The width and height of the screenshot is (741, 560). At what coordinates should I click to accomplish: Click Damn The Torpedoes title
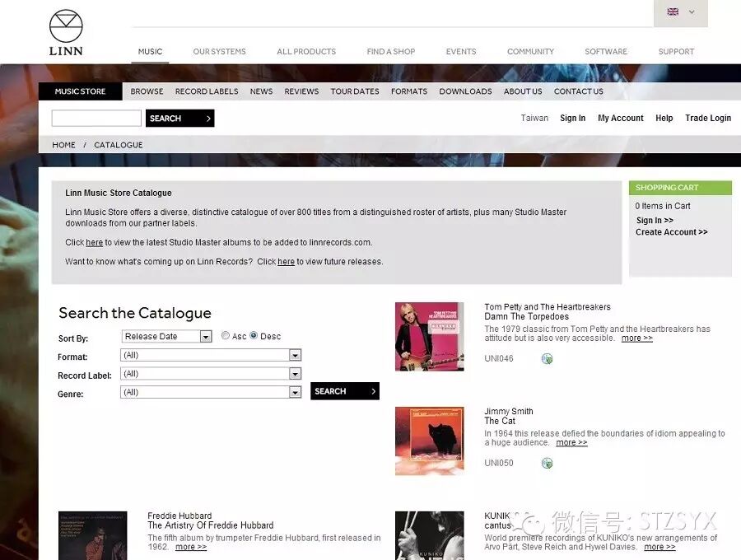click(526, 316)
